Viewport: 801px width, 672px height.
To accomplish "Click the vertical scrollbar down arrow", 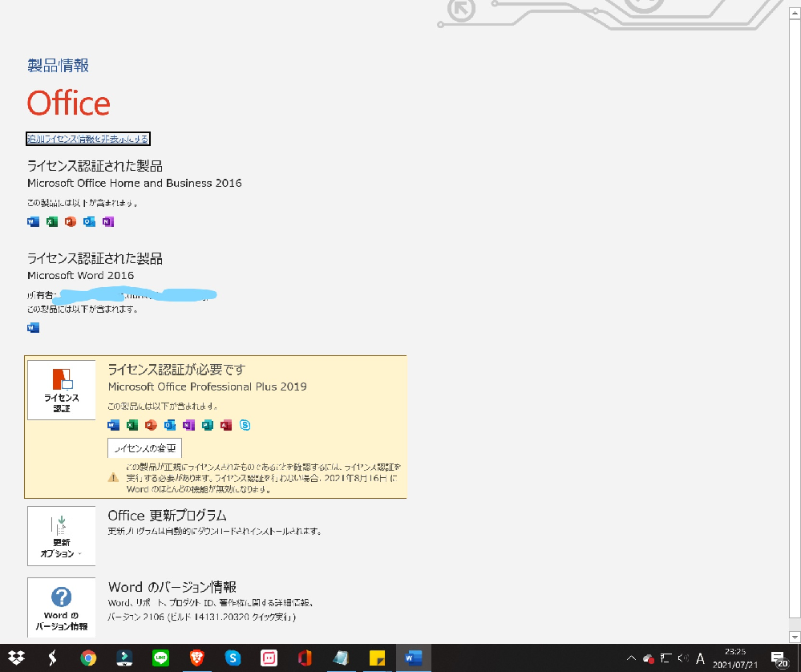I will pos(795,637).
